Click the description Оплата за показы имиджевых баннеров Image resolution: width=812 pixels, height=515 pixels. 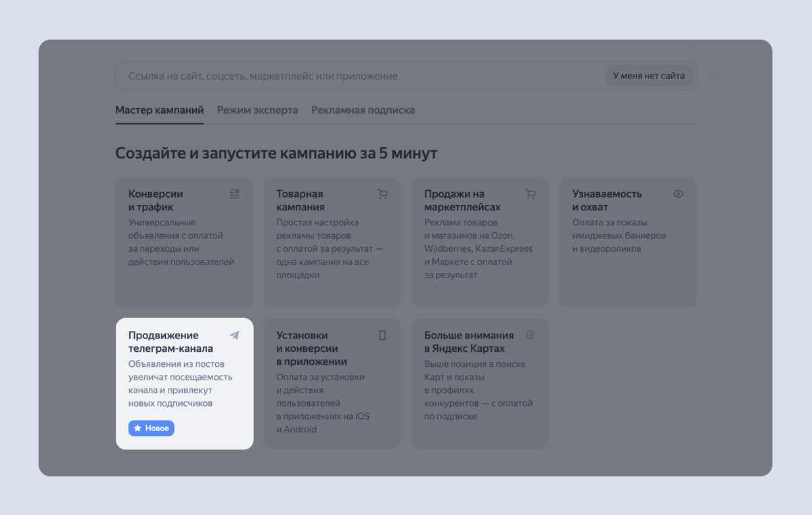tap(619, 236)
